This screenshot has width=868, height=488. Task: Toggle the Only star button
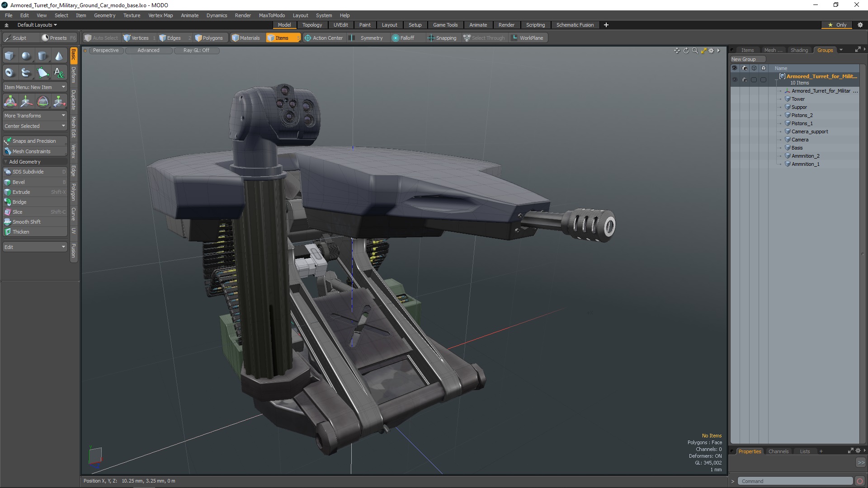pos(836,25)
